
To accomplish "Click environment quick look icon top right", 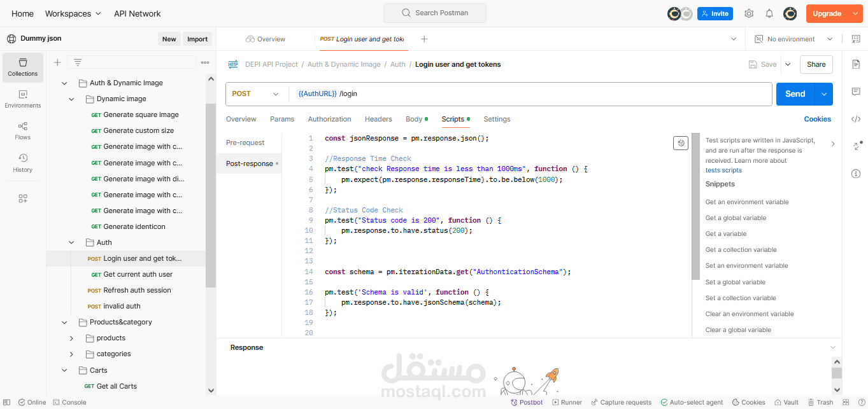I will click(x=855, y=39).
